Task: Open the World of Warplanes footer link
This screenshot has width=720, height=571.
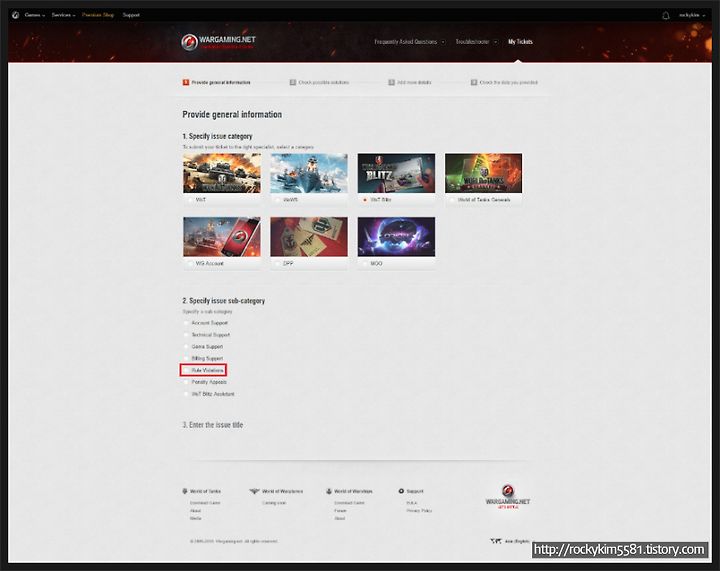Action: [282, 491]
